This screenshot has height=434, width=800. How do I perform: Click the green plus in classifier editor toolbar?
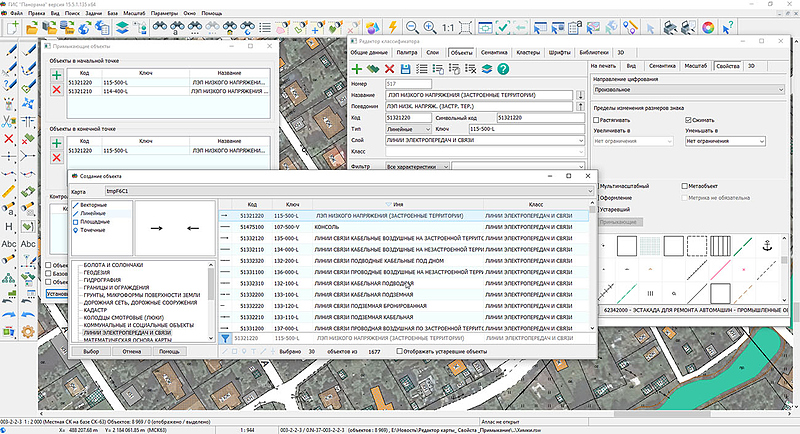[x=355, y=68]
